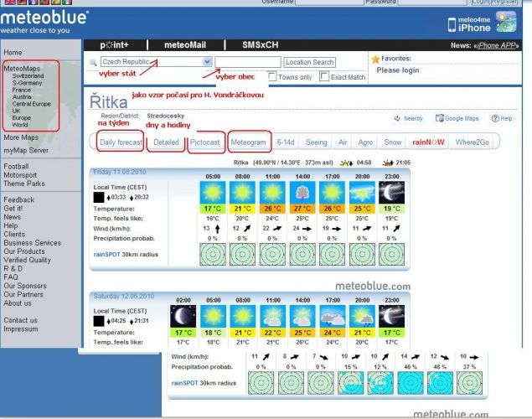The width and height of the screenshot is (532, 419).
Task: Open the Snow tab
Action: (393, 142)
